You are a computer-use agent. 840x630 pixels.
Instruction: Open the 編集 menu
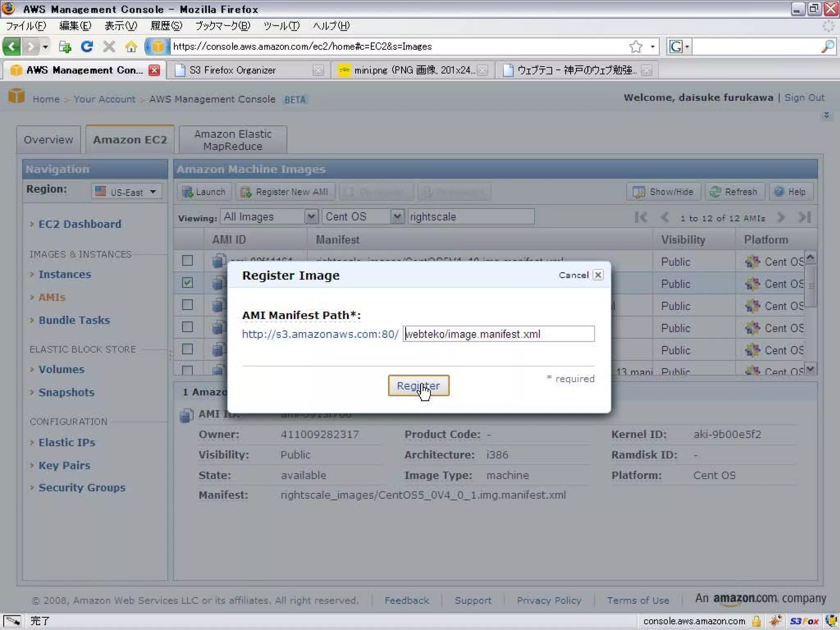(75, 26)
